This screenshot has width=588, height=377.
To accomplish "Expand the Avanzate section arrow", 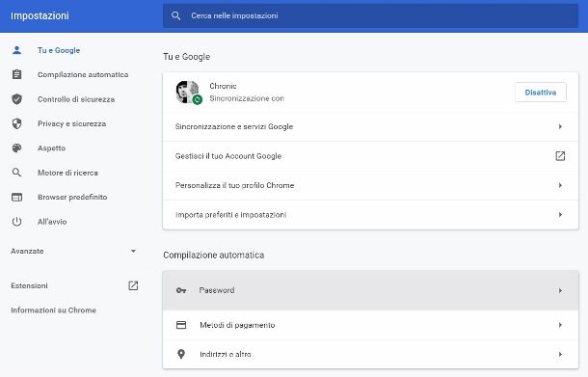I will click(133, 251).
